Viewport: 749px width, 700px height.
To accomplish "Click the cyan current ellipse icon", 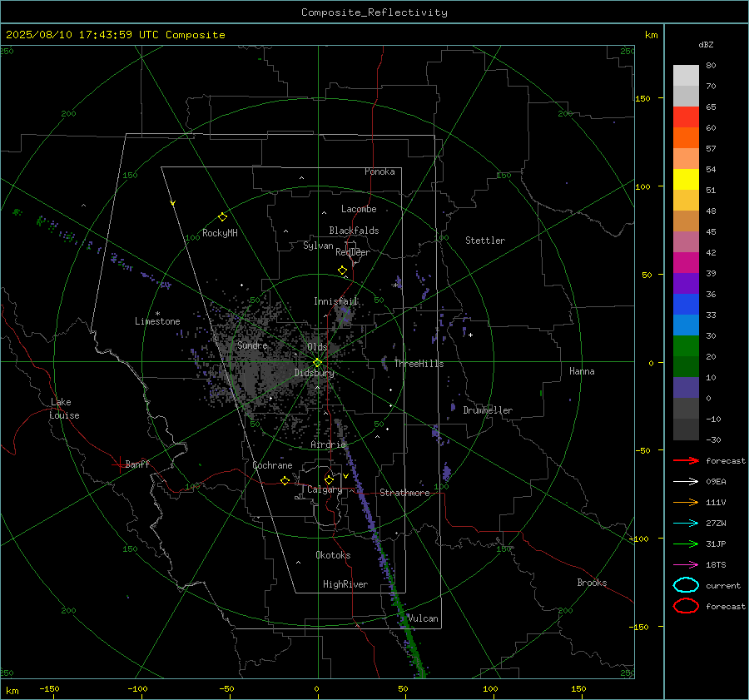I will [686, 585].
